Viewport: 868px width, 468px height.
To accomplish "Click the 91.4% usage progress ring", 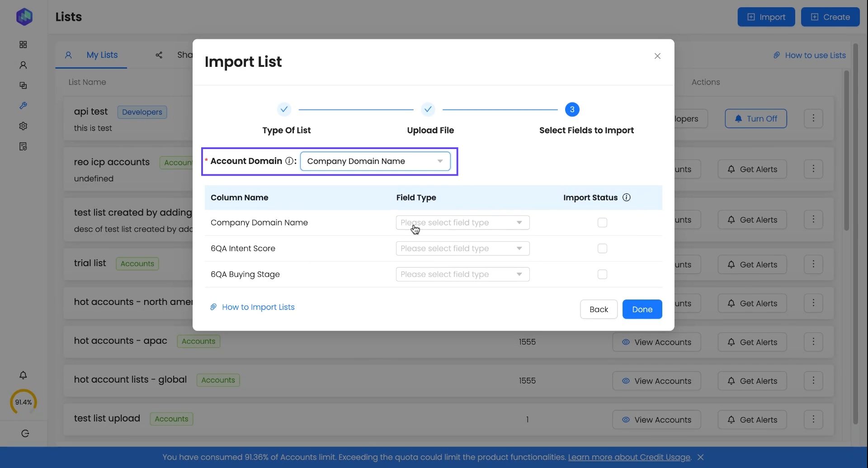I will [x=24, y=402].
